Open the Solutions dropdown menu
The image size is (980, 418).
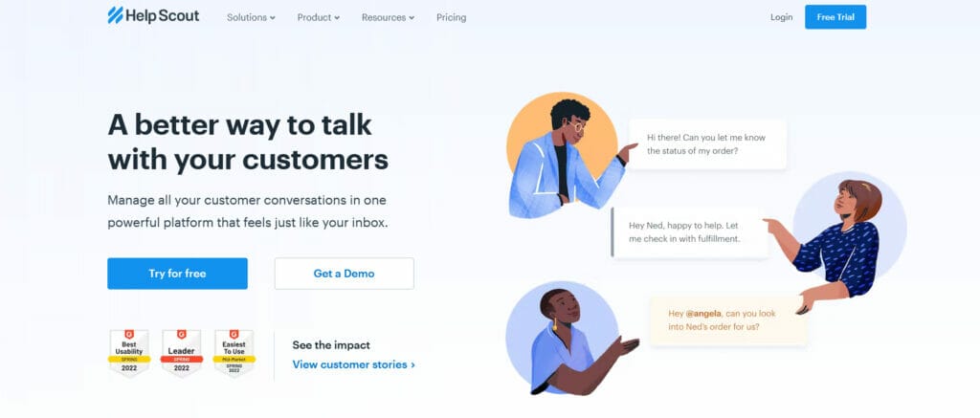pyautogui.click(x=251, y=17)
